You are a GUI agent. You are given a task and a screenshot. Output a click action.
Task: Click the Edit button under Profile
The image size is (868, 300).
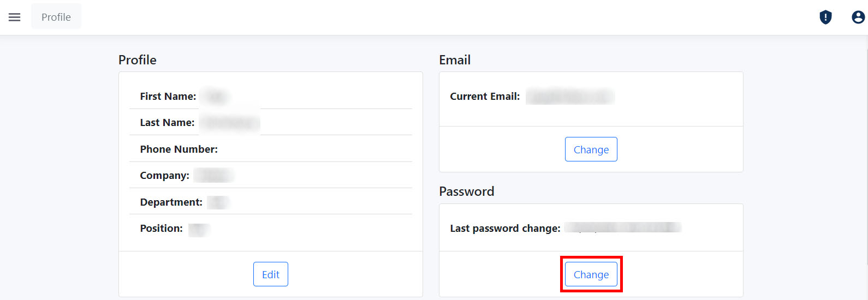[271, 274]
